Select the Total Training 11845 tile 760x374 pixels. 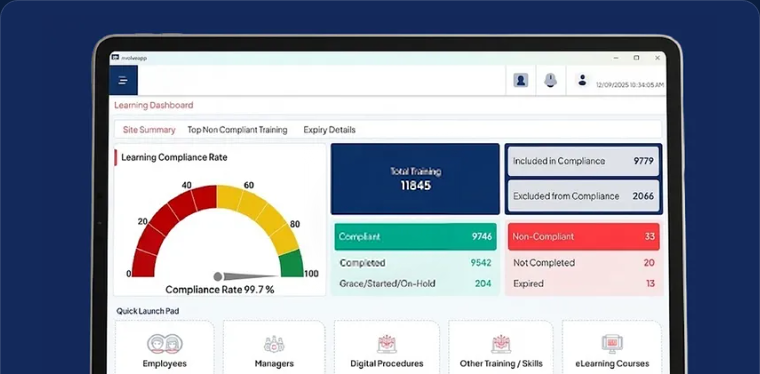(415, 179)
